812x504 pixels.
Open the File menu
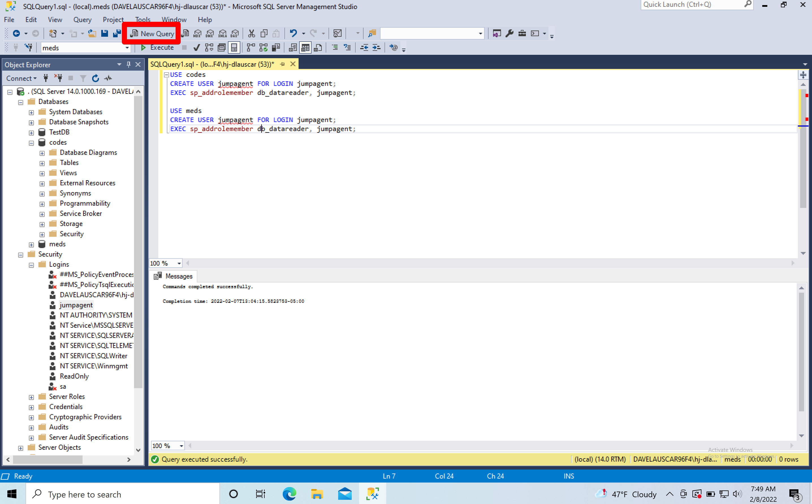[x=9, y=20]
